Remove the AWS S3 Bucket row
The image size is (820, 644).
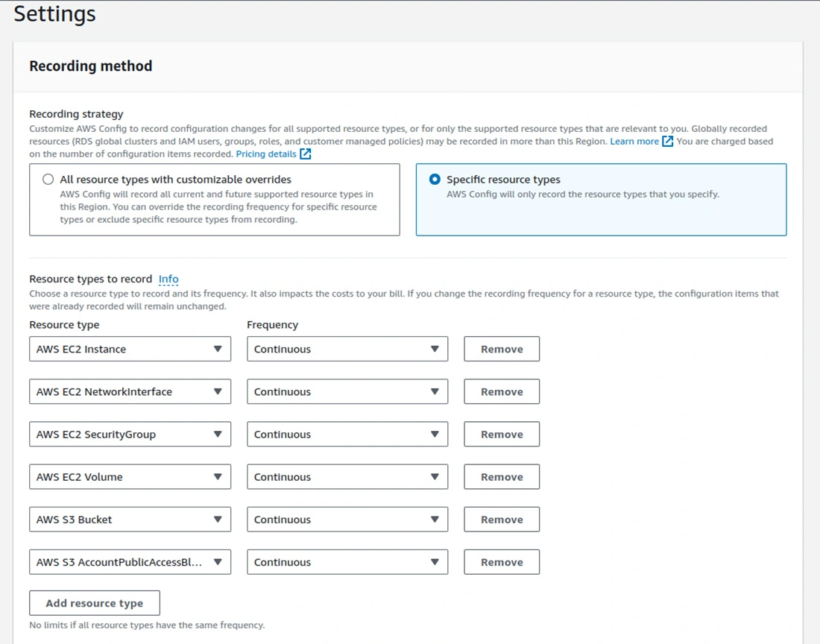coord(502,519)
